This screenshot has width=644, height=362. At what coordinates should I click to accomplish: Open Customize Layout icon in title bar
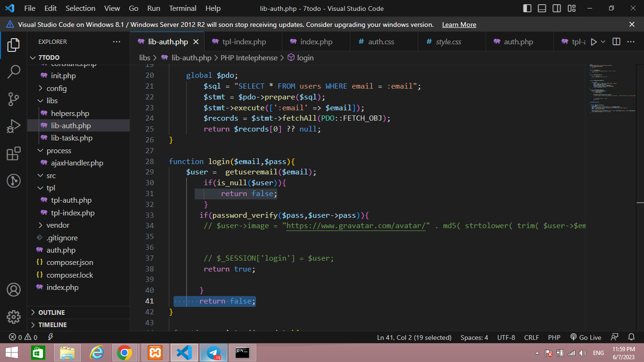(572, 8)
